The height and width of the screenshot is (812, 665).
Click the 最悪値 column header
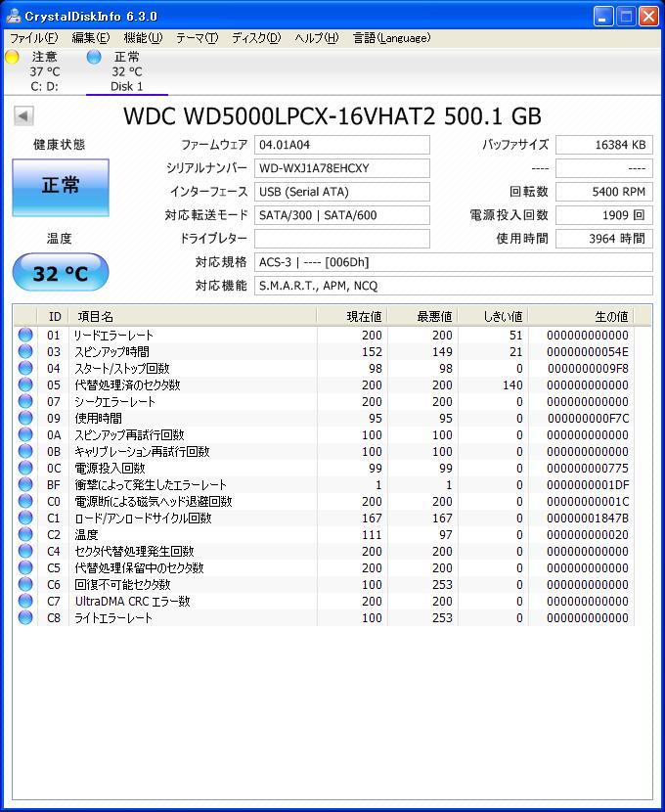(422, 316)
